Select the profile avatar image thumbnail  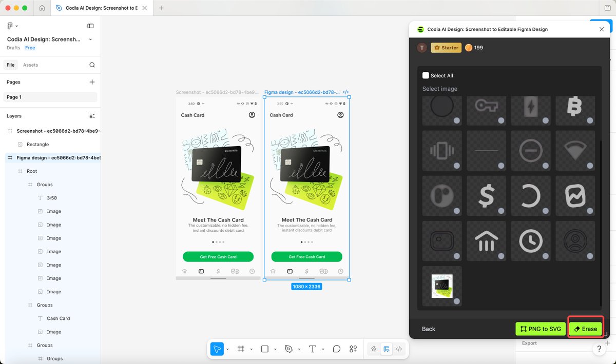pyautogui.click(x=575, y=241)
